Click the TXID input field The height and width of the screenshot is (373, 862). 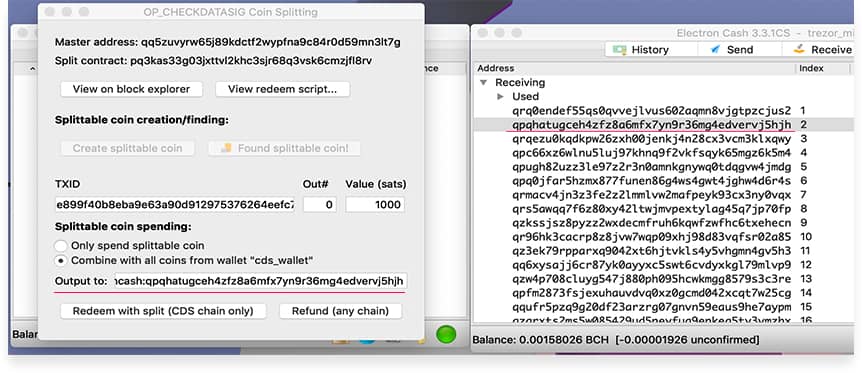[175, 205]
